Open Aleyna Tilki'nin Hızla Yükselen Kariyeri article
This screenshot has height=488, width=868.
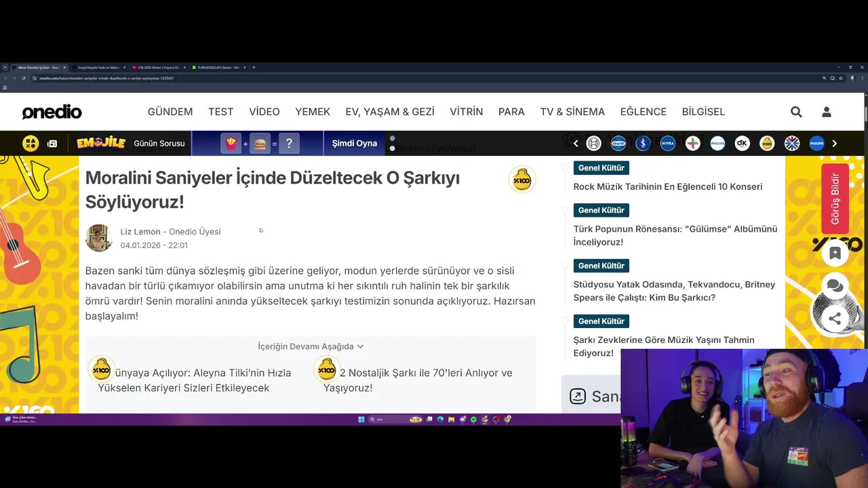195,380
